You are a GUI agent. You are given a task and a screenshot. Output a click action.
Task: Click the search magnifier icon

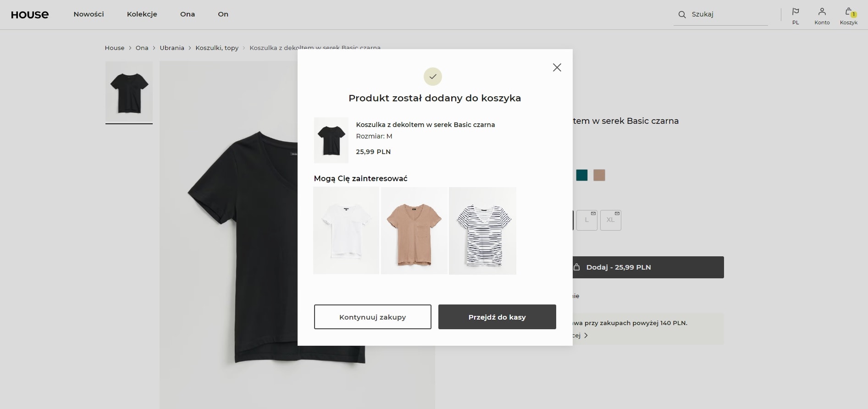[682, 15]
